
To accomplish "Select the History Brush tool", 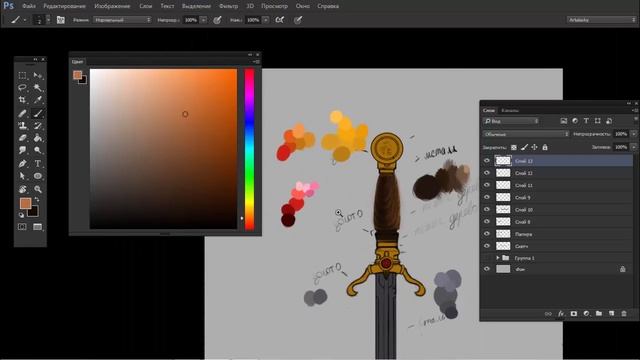I will (x=38, y=126).
